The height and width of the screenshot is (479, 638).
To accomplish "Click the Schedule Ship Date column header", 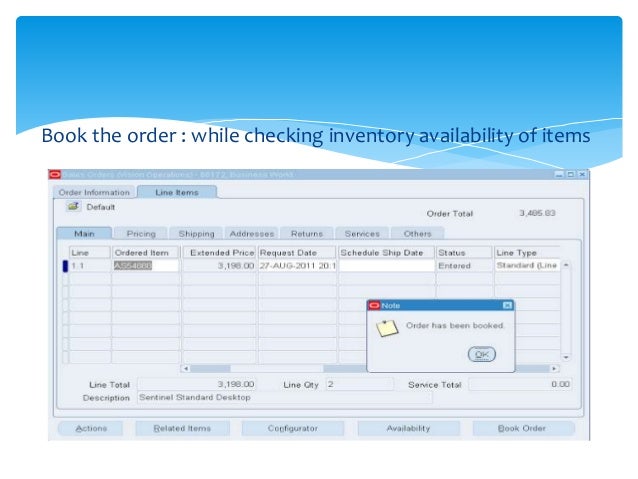I will tap(387, 252).
